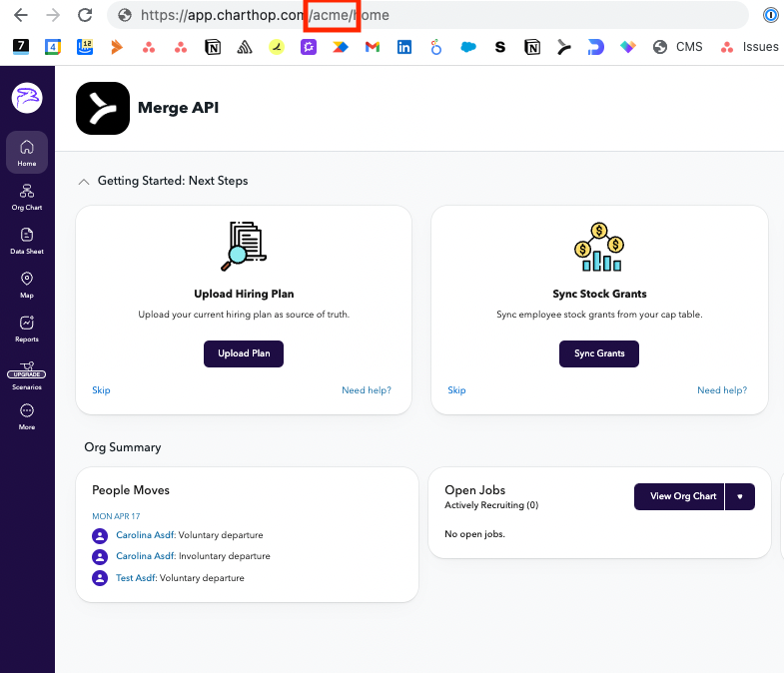
Task: Open the dropdown arrow beside View Org Chart
Action: [740, 496]
